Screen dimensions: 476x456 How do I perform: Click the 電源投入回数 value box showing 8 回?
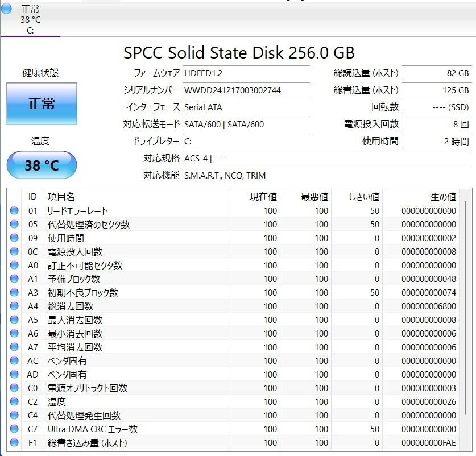436,124
